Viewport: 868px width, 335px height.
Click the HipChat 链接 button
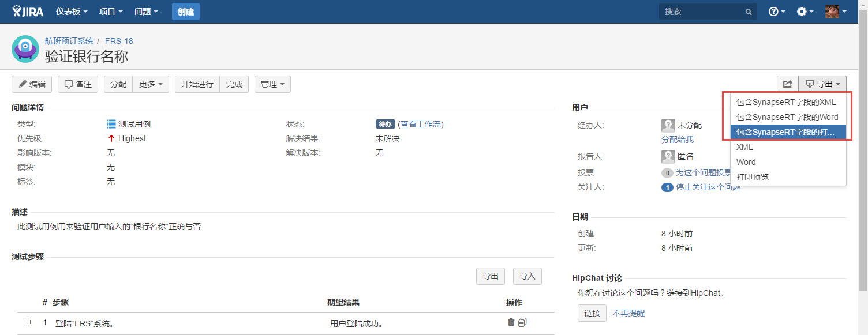pos(592,313)
